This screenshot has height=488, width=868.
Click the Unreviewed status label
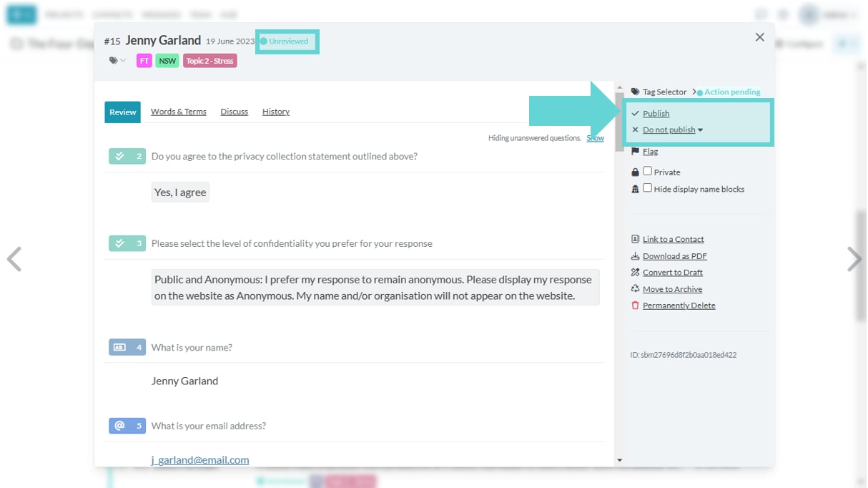pyautogui.click(x=285, y=42)
